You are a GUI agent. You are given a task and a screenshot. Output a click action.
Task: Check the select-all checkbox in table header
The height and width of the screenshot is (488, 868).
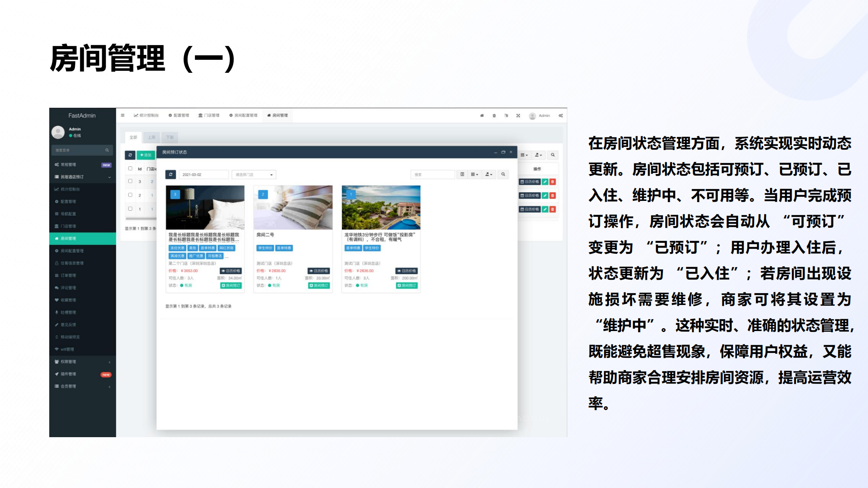(x=130, y=168)
